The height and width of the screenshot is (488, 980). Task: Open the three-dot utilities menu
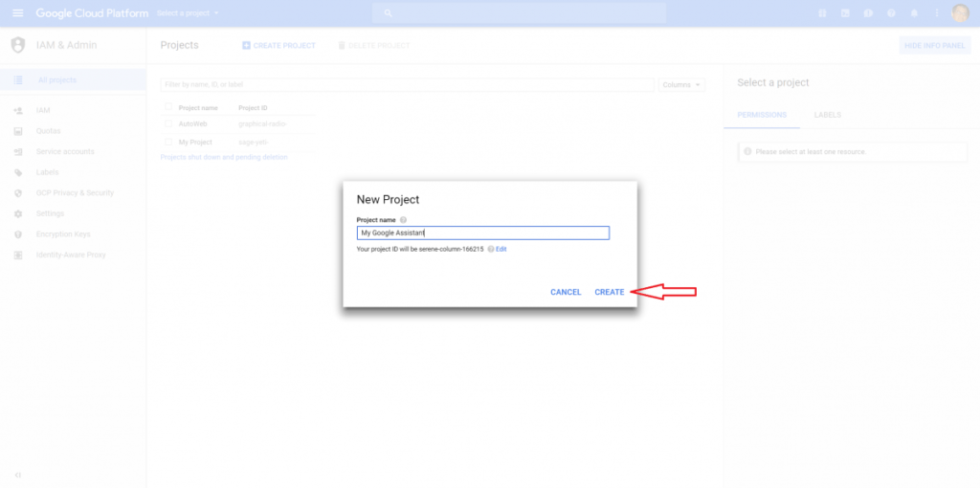coord(936,13)
